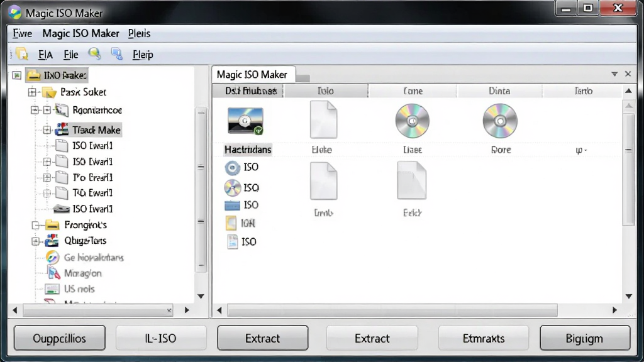Switch to the Magic ISO Maker tab

(253, 74)
